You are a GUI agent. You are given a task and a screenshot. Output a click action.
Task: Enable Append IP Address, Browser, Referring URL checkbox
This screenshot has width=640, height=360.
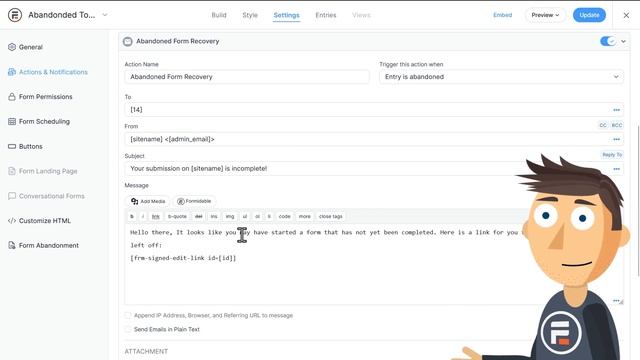click(128, 316)
